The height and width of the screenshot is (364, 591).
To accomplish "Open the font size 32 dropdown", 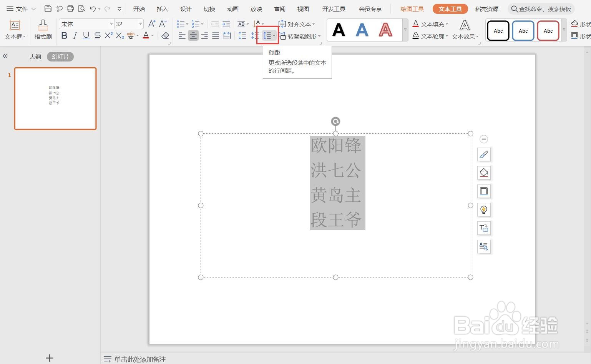I will click(141, 24).
